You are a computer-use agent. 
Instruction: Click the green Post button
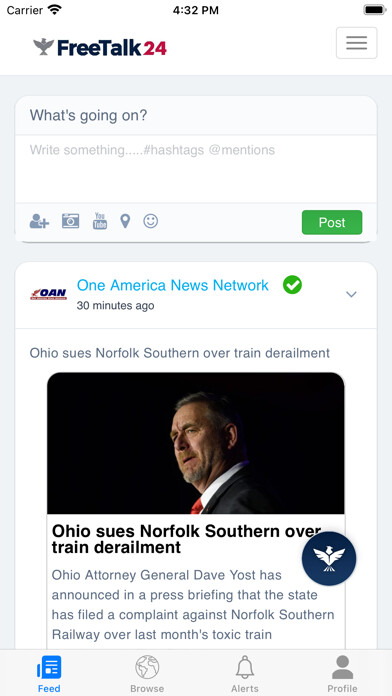coord(332,222)
